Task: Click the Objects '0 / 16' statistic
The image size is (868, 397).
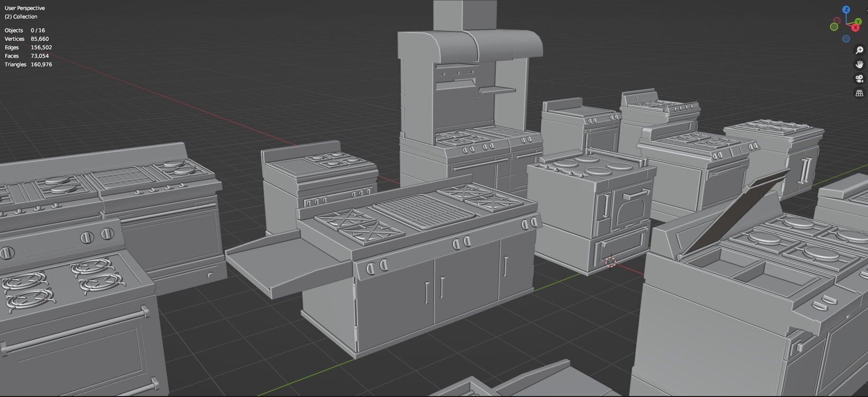Action: (x=38, y=30)
